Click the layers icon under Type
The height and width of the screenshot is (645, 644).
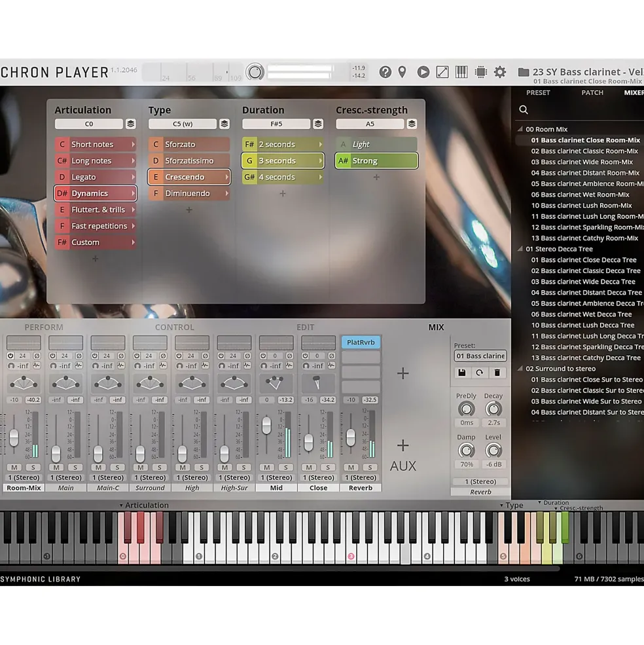click(224, 124)
